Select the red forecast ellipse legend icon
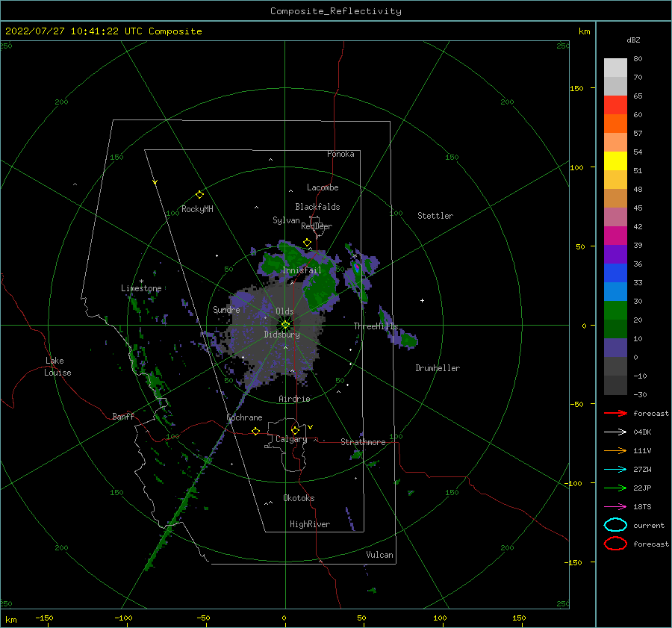The image size is (672, 628). [x=615, y=544]
